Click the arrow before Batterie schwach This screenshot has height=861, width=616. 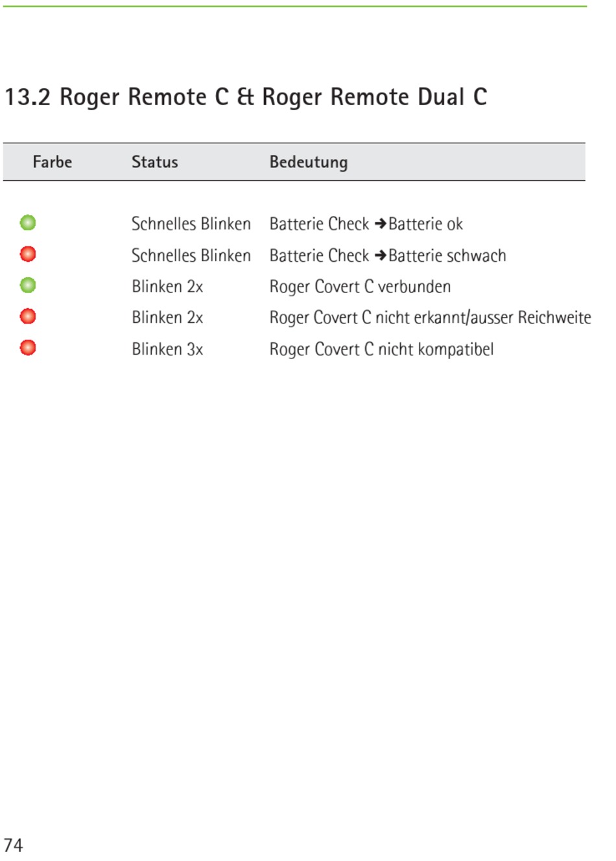click(381, 255)
